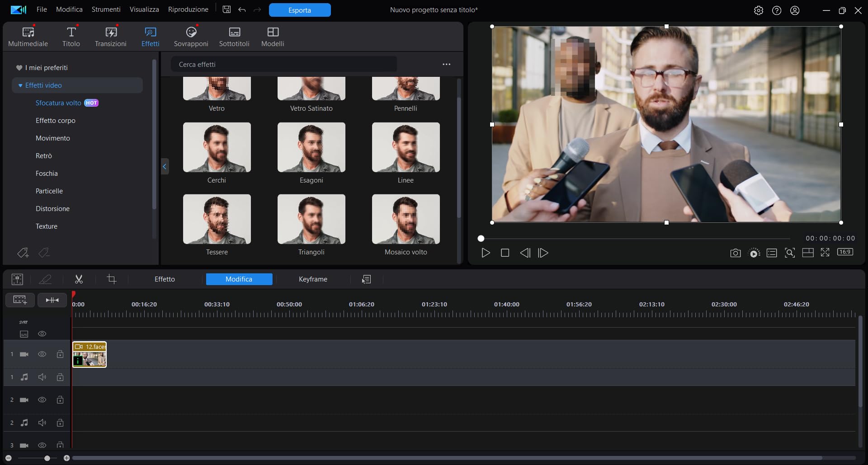868x465 pixels.
Task: Open the settings gear icon
Action: pos(759,10)
